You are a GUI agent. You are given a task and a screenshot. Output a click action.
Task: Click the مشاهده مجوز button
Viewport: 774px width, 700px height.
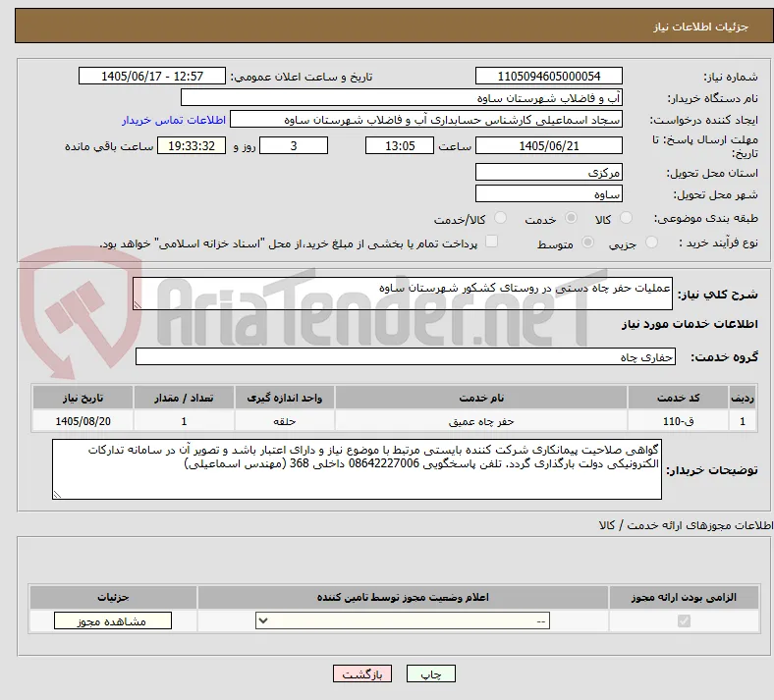pyautogui.click(x=113, y=621)
